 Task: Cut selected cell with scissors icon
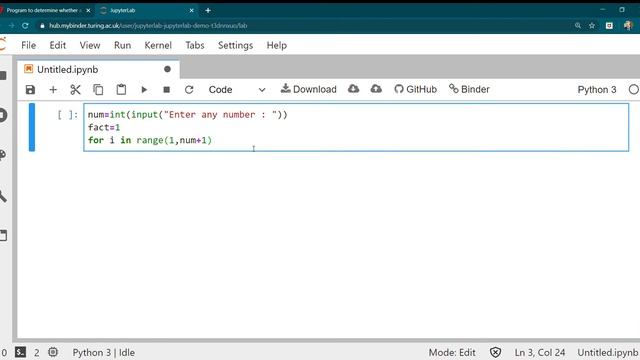point(76,89)
